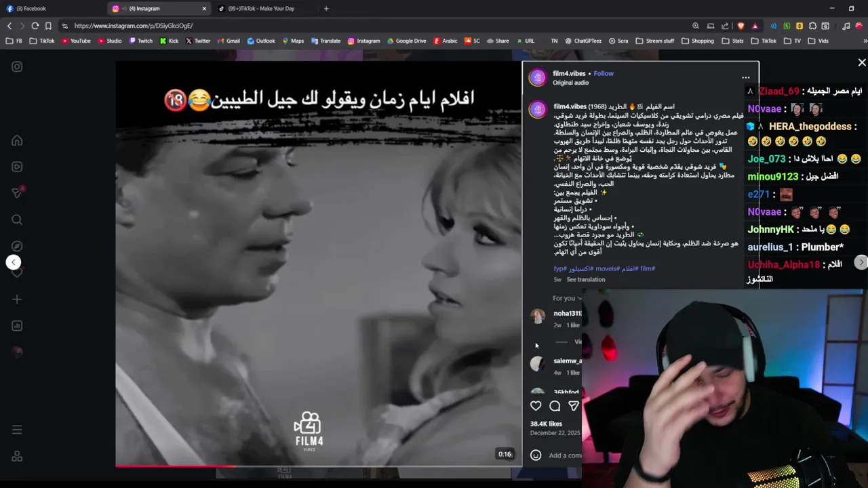The image size is (868, 488).
Task: Share the post with paper plane icon
Action: (x=574, y=406)
